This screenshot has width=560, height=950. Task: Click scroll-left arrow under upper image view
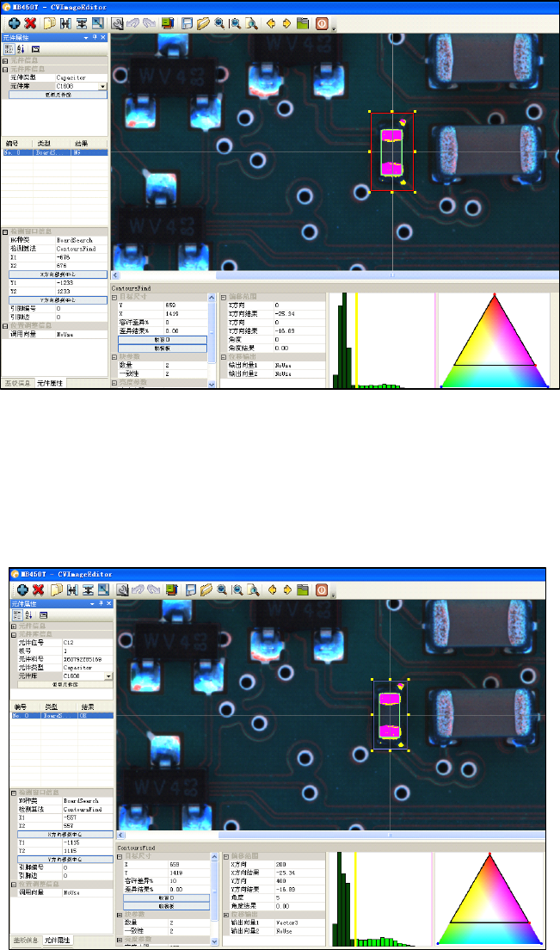click(115, 275)
